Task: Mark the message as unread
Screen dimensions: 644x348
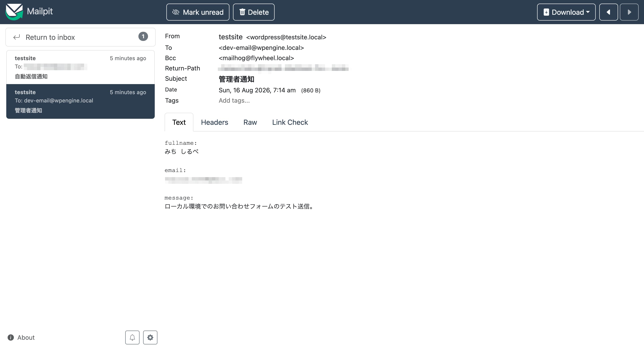Action: (x=198, y=12)
